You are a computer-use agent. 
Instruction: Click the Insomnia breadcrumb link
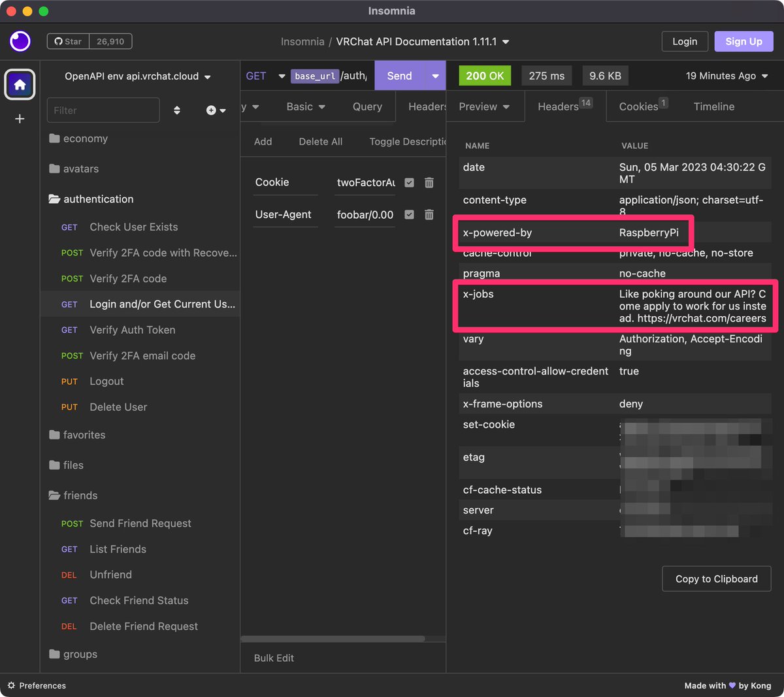point(302,41)
